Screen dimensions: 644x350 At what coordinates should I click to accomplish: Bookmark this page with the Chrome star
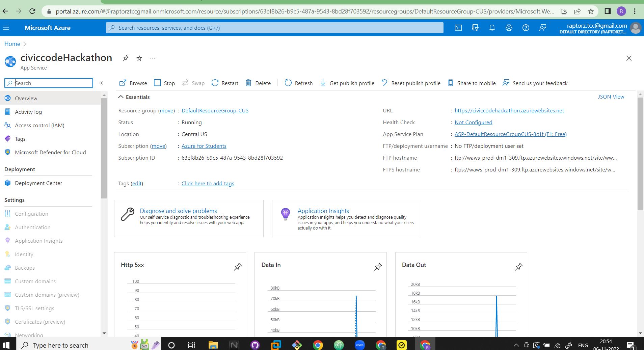[591, 11]
